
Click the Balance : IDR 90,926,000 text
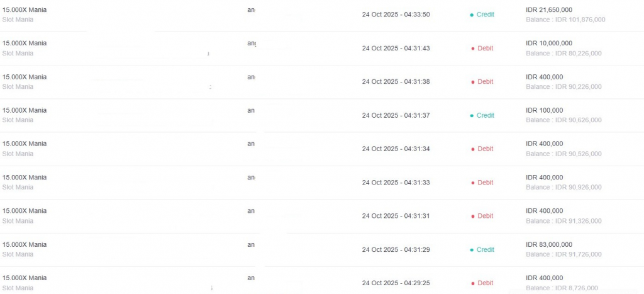pyautogui.click(x=563, y=188)
